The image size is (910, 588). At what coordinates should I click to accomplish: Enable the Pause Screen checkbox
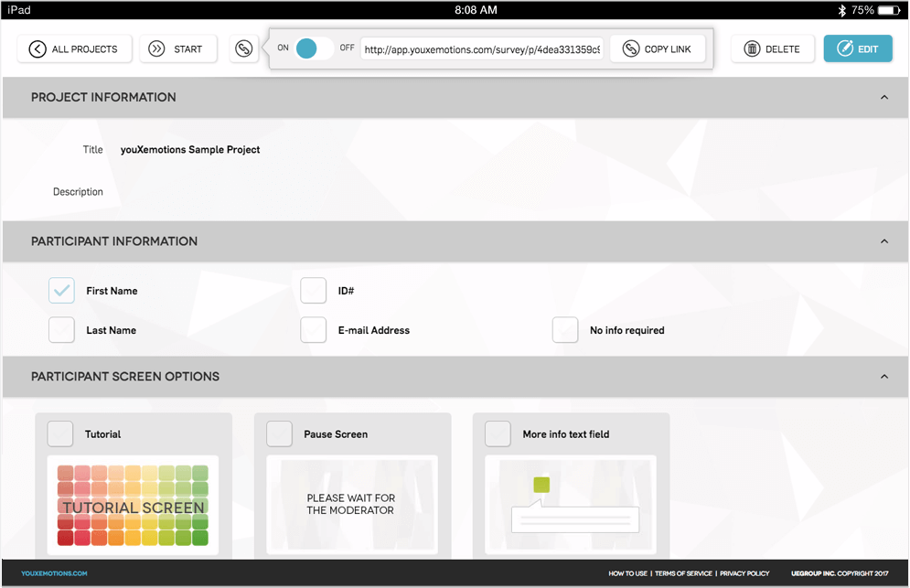[x=280, y=434]
